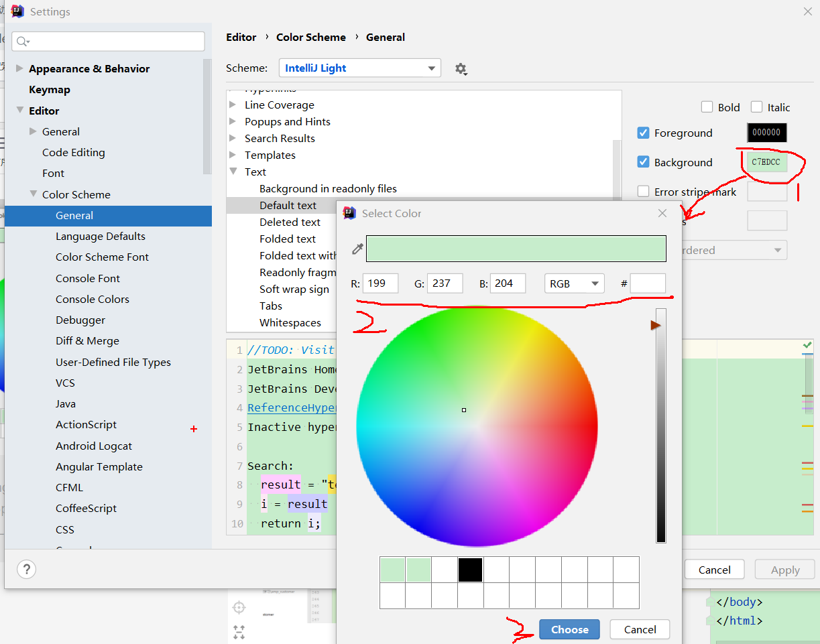Select Color Scheme Font page

(102, 257)
